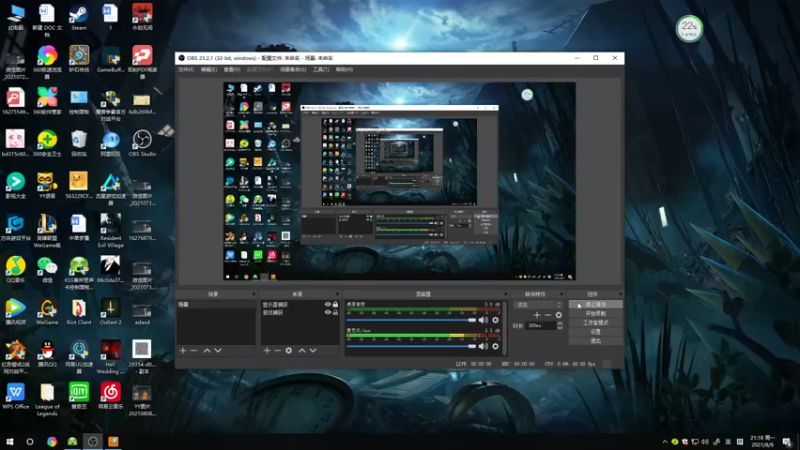The width and height of the screenshot is (800, 450).
Task: Undock the Scenes panel using its header float icon
Action: point(253,294)
